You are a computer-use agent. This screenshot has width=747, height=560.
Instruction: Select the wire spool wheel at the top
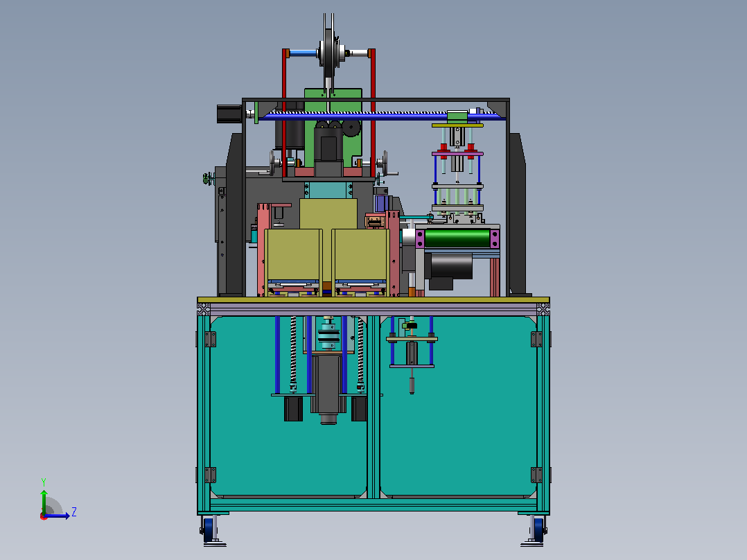click(x=328, y=53)
